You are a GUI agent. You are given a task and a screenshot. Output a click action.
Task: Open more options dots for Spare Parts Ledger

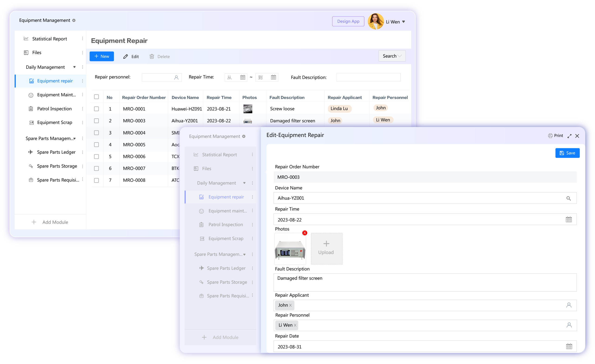pyautogui.click(x=82, y=152)
